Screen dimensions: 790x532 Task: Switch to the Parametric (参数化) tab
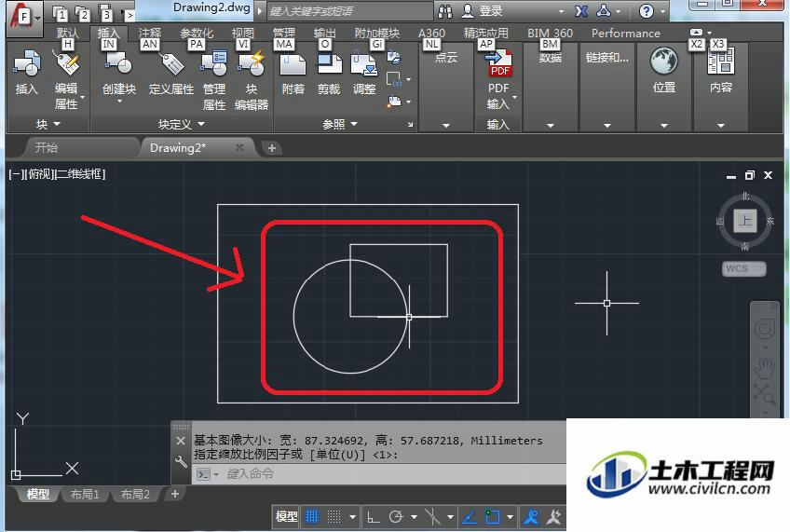(x=197, y=33)
